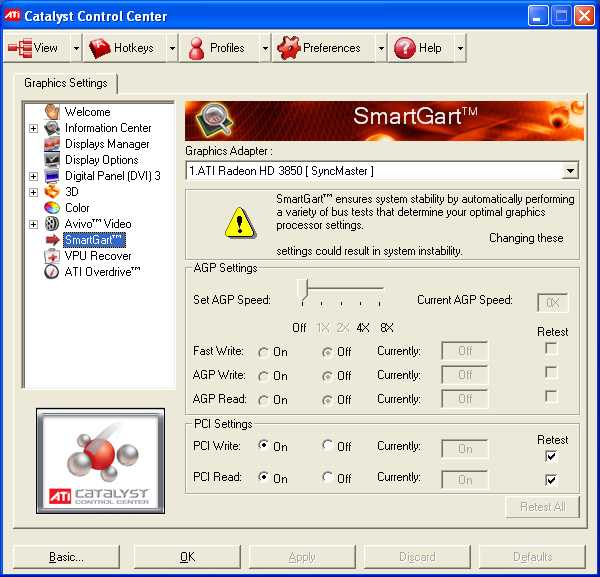Click the Discard button
Screen dimensions: 600x577
(417, 557)
